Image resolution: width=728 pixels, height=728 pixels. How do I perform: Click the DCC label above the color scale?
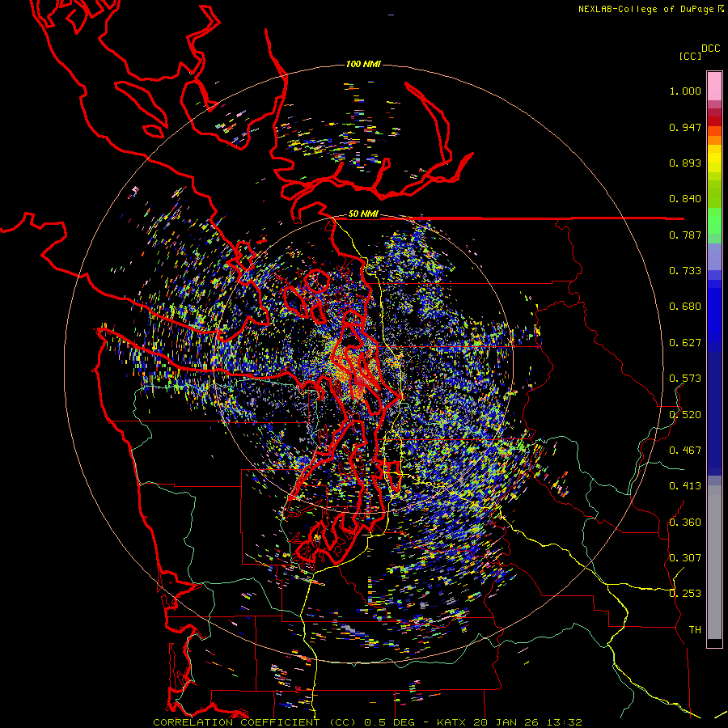(x=711, y=49)
